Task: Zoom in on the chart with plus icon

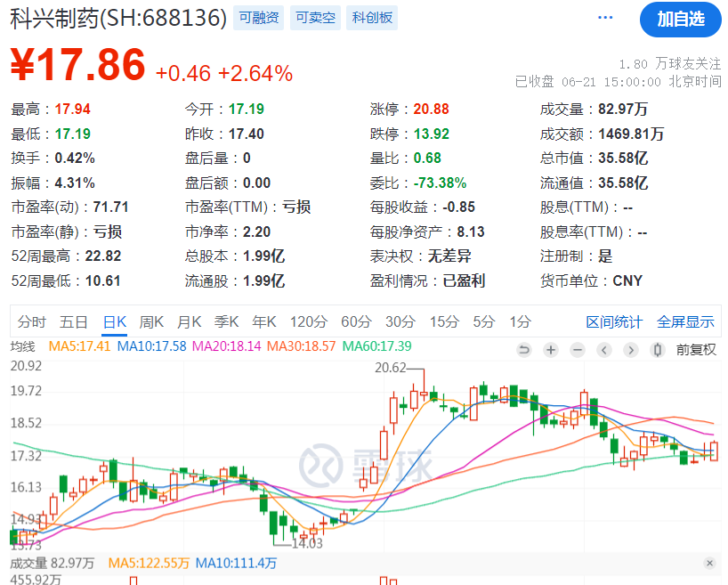Action: pos(550,350)
